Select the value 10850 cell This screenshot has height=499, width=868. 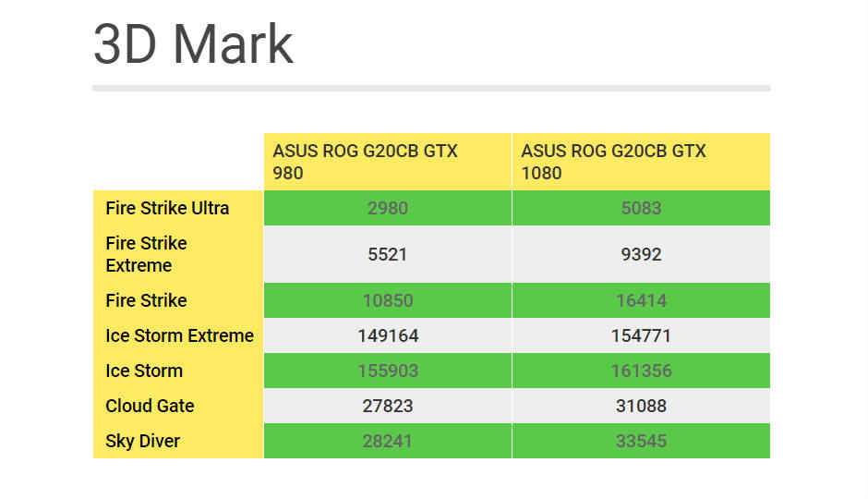388,300
